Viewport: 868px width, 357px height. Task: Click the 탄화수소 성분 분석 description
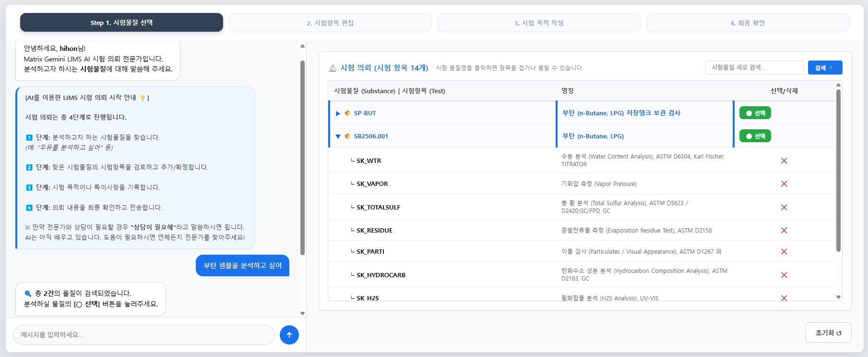(x=644, y=275)
